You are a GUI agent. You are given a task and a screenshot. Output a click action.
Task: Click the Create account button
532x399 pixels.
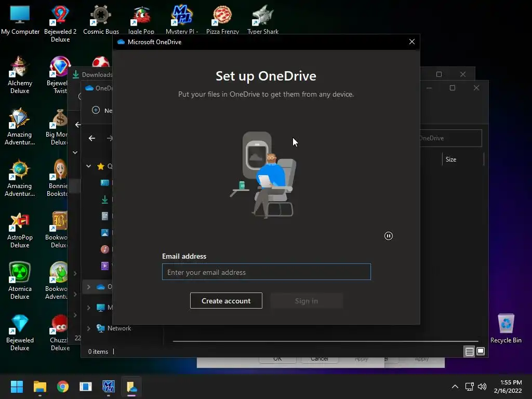226,301
